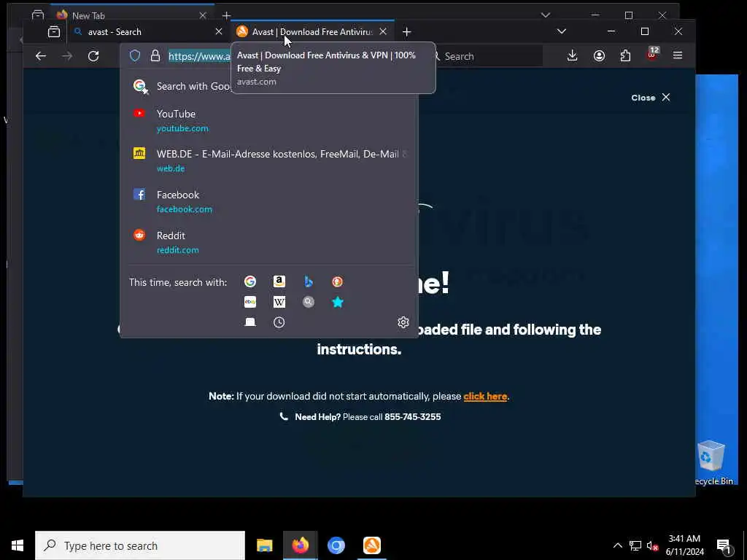Open the Avast taskbar icon
Screen dimensions: 747x560
coord(371,545)
